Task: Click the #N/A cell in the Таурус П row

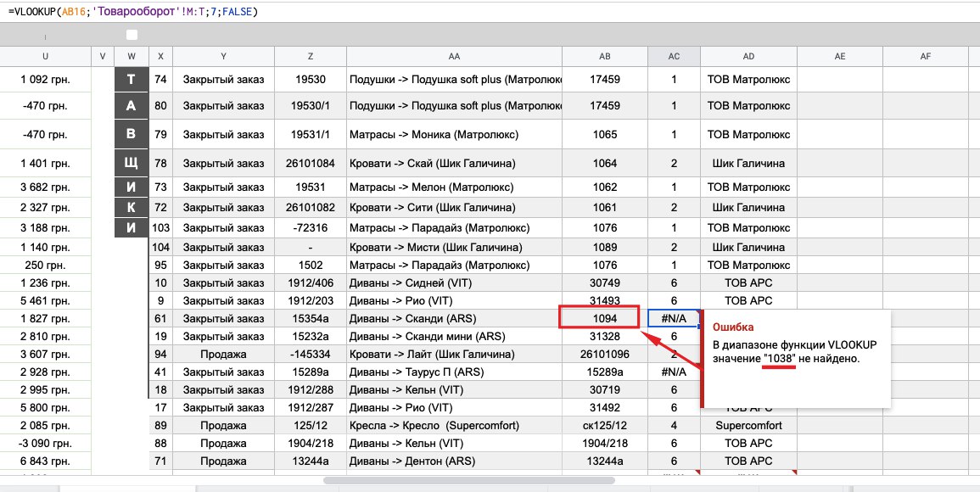Action: pyautogui.click(x=673, y=372)
